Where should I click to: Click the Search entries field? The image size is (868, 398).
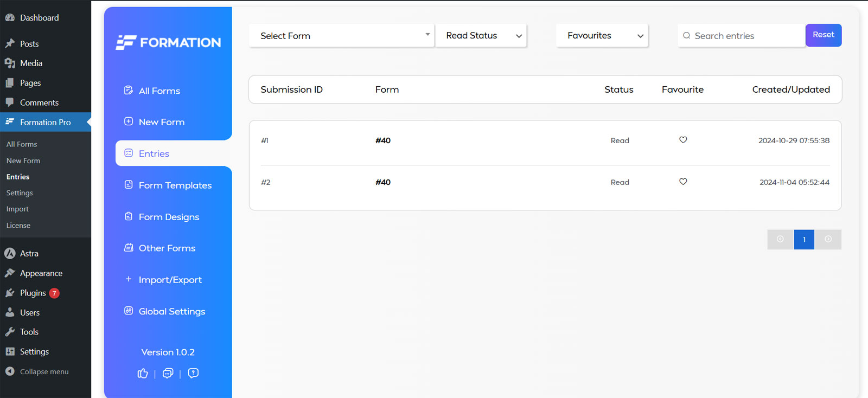pyautogui.click(x=741, y=35)
